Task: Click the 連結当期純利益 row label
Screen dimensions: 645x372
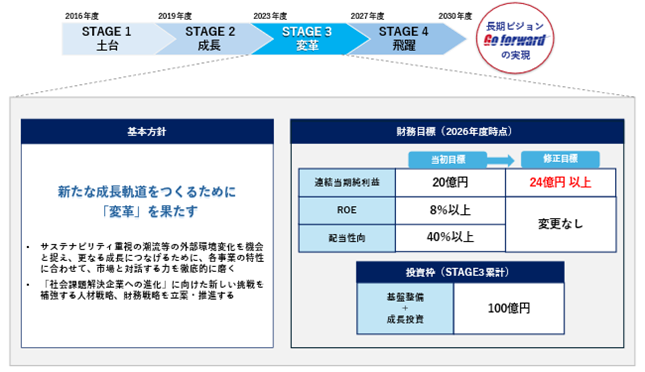Action: pos(347,182)
